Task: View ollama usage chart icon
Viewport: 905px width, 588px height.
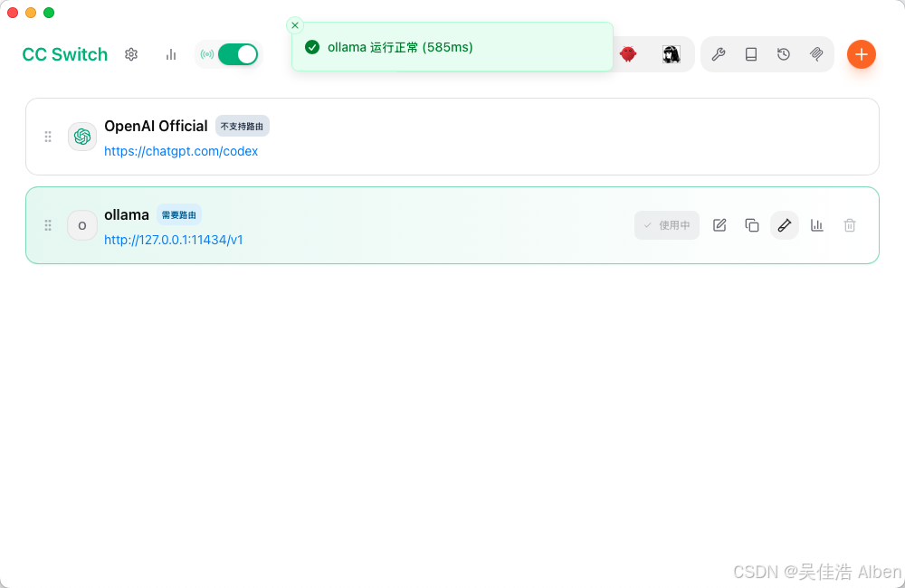Action: pyautogui.click(x=816, y=225)
